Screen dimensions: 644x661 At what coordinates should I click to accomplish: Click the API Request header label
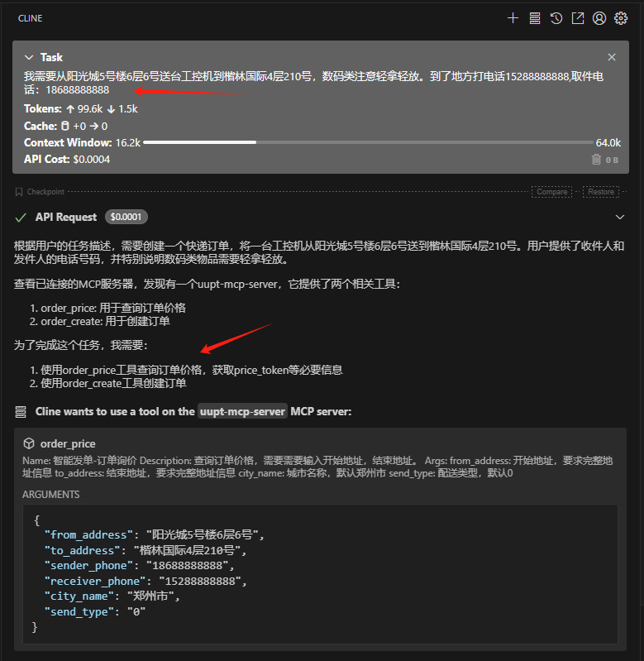click(x=66, y=217)
